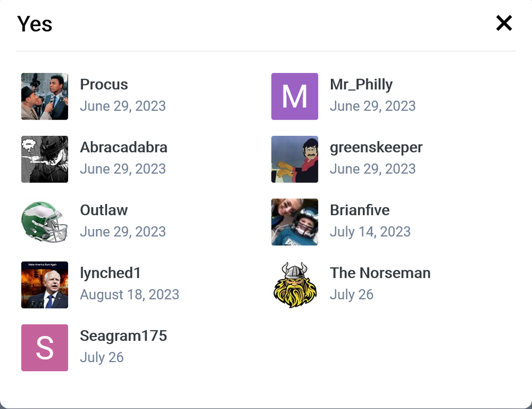Viewport: 532px width, 409px height.
Task: Click Procus's avatar thumbnail
Action: tap(45, 97)
